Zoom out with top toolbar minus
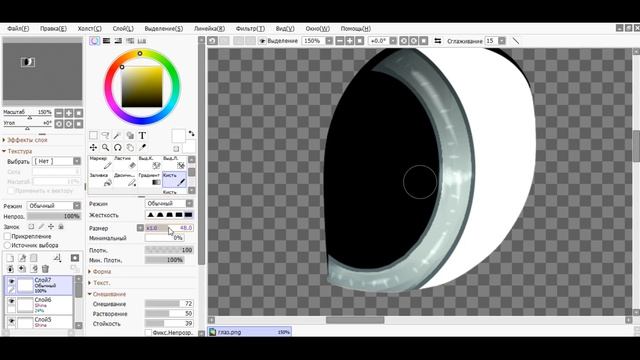Screen dimensions: 640x360 (340, 41)
